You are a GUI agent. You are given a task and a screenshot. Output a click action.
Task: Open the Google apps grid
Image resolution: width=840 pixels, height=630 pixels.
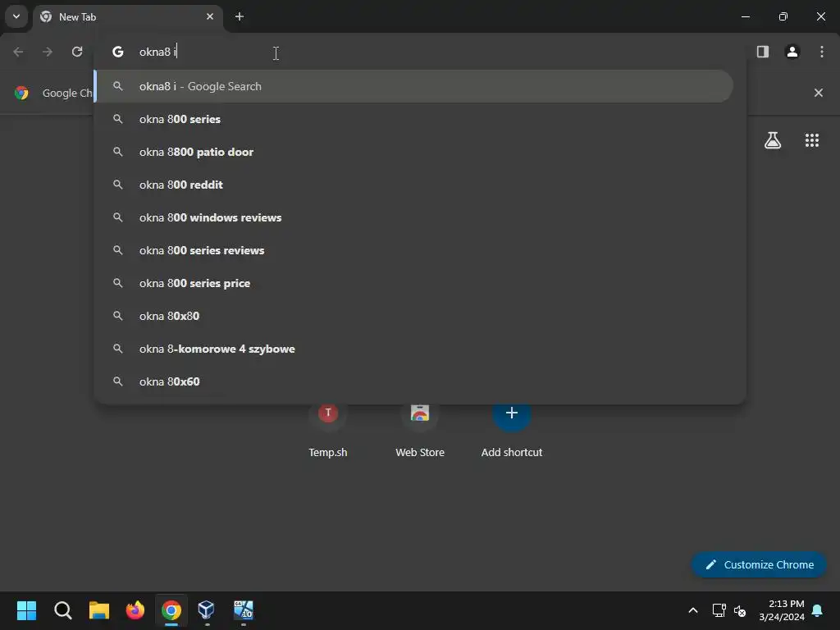[812, 140]
